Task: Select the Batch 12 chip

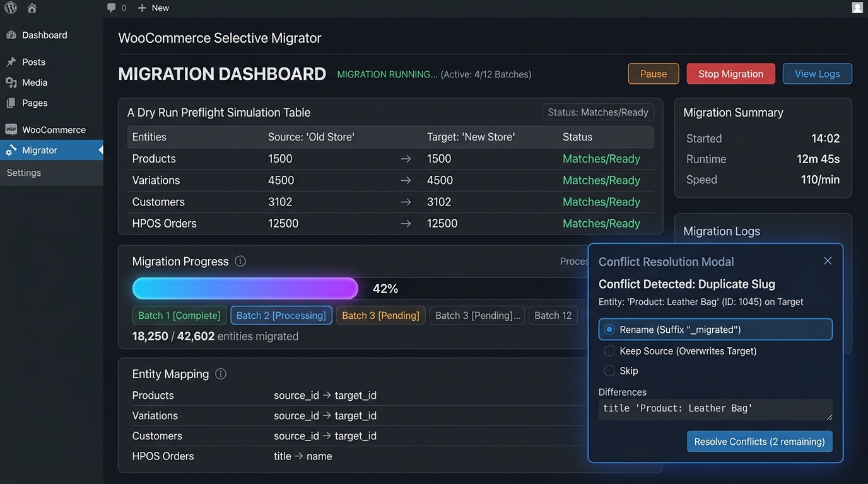Action: (553, 315)
